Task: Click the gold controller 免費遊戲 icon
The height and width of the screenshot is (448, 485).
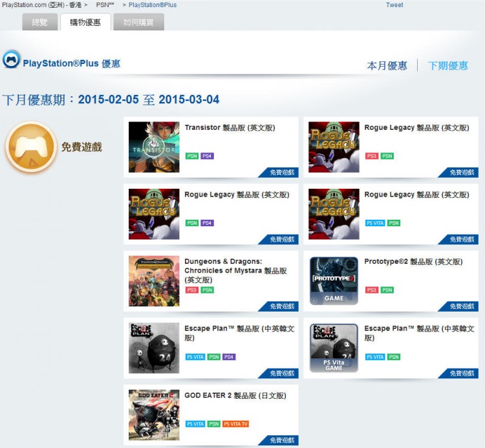Action: coord(31,147)
